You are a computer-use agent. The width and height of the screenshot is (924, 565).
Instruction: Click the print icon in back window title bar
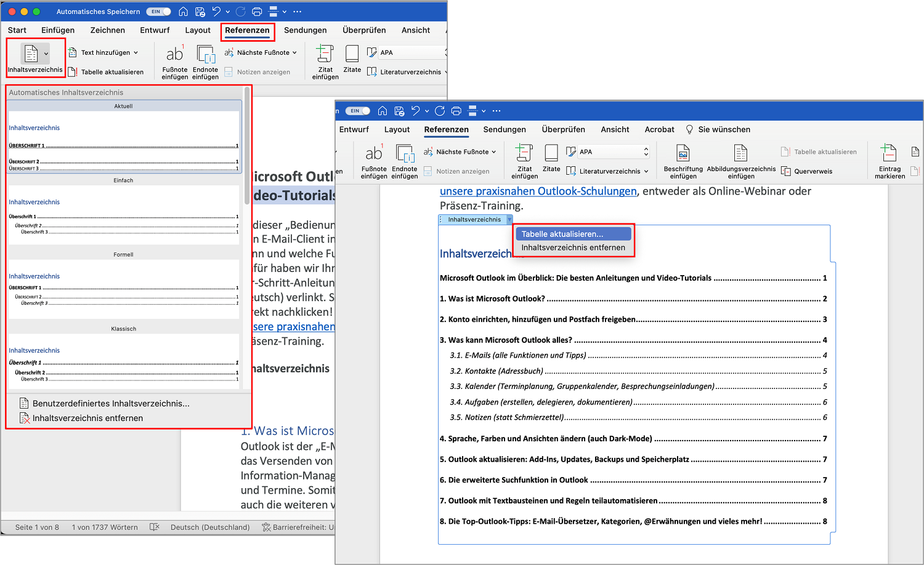pyautogui.click(x=257, y=12)
